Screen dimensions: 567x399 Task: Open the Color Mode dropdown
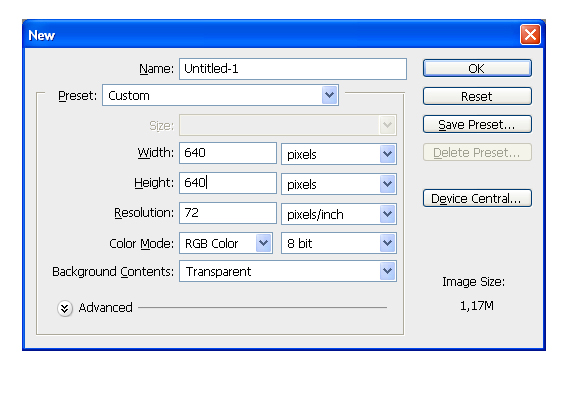(226, 243)
